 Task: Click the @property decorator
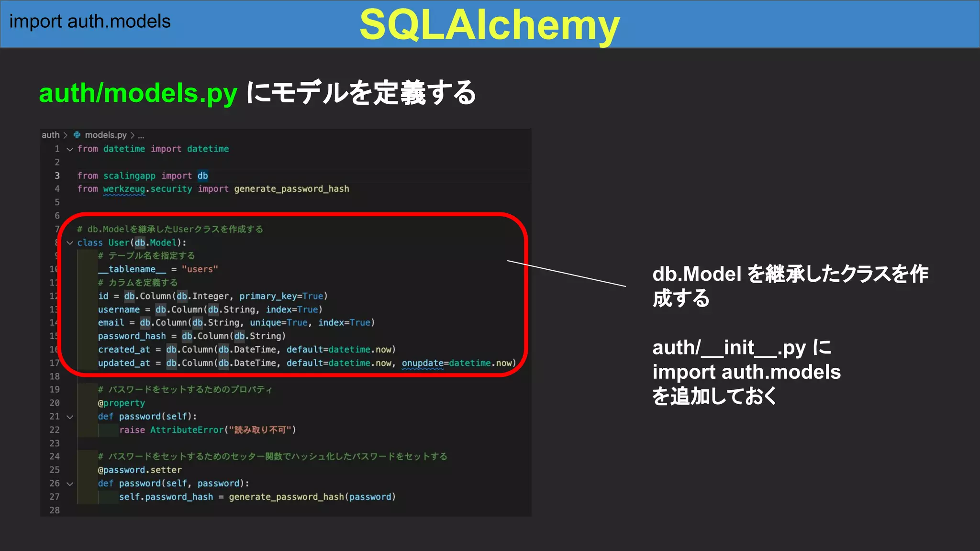[x=122, y=403]
